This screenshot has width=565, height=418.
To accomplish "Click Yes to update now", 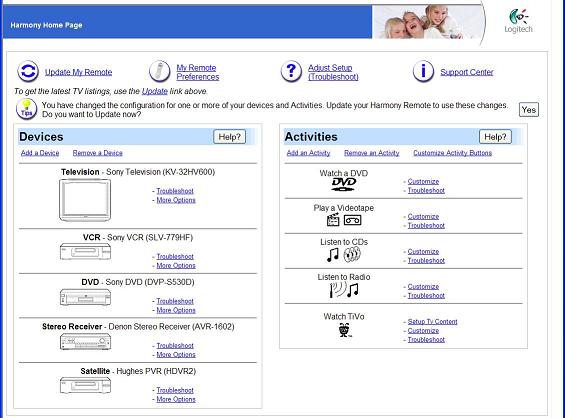I will (529, 110).
